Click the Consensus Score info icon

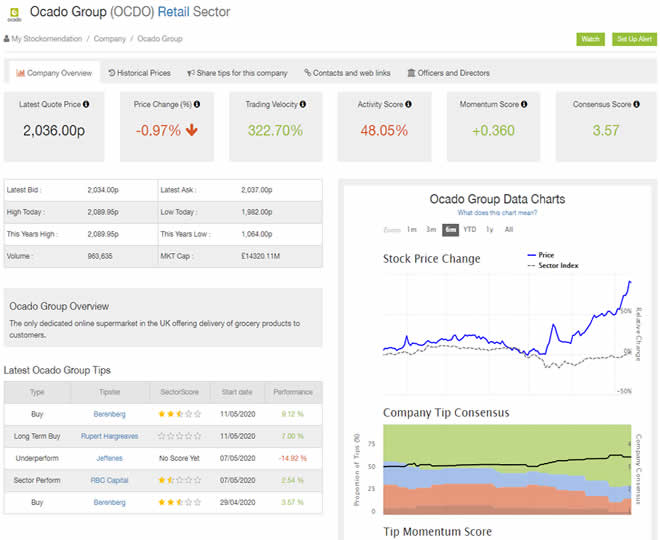(635, 104)
